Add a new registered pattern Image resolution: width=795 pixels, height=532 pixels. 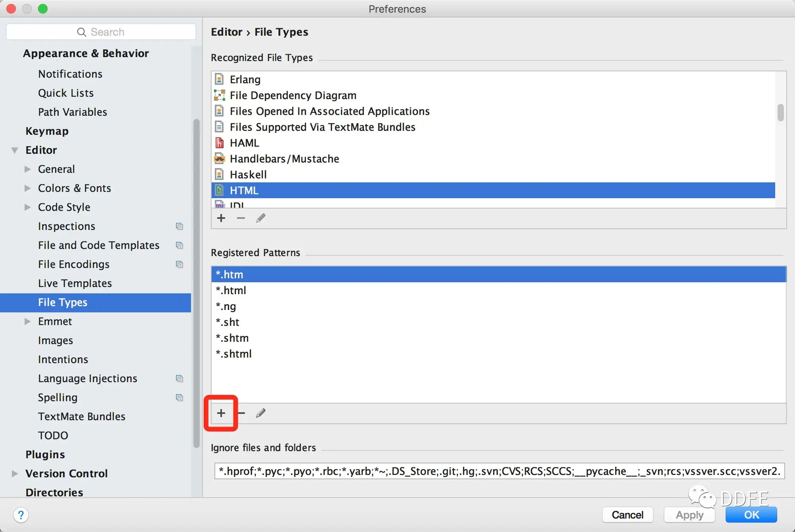click(221, 413)
